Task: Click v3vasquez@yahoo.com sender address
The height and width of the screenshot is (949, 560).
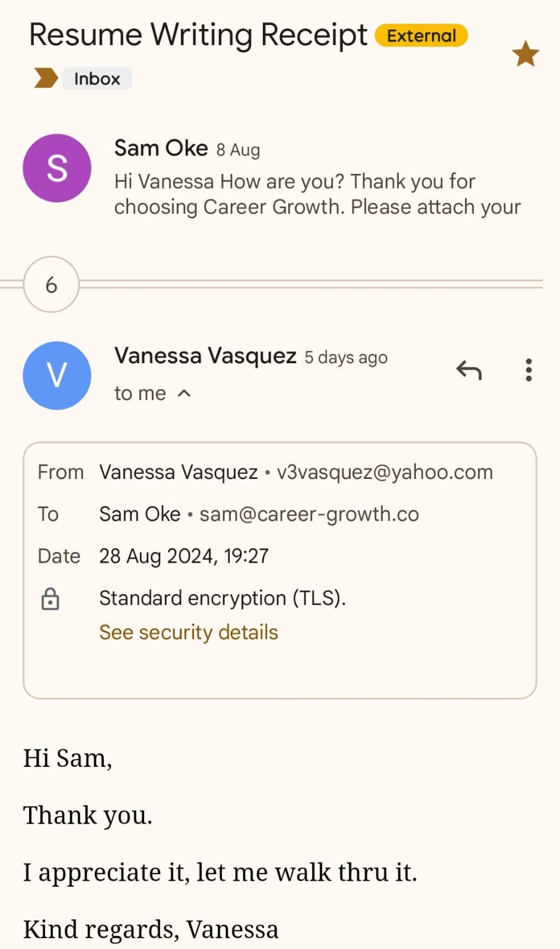Action: pyautogui.click(x=384, y=472)
